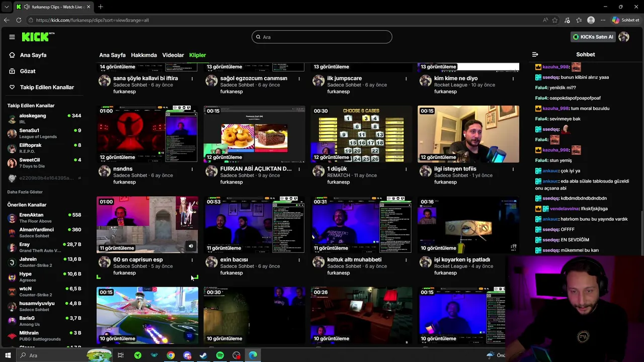Open Eliftoprak channel in followed list
Screen dimensions: 644x362
point(44,148)
